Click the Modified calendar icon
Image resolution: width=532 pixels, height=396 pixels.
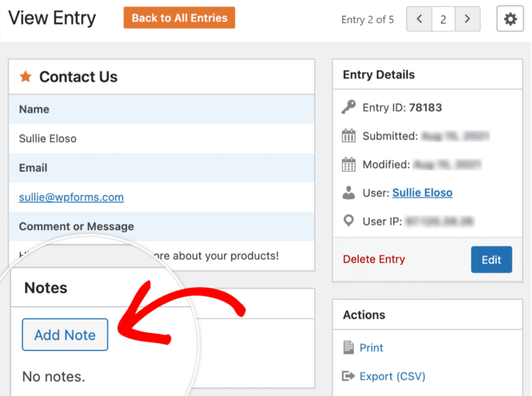click(349, 165)
